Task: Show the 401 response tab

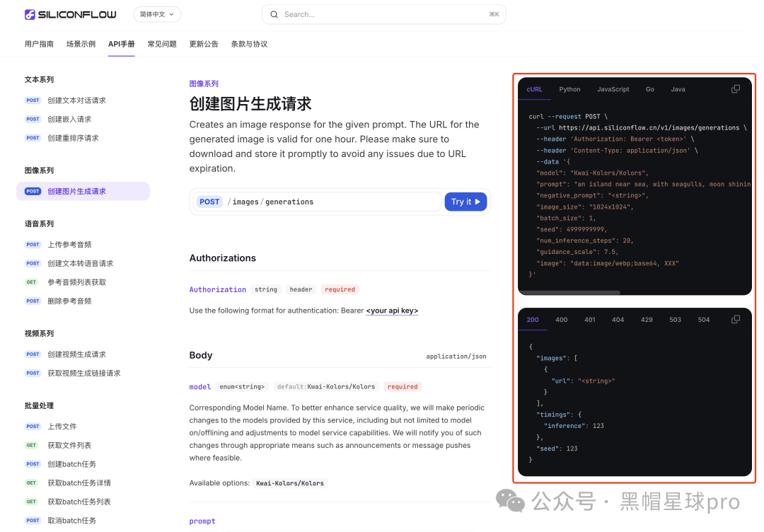Action: (x=589, y=320)
